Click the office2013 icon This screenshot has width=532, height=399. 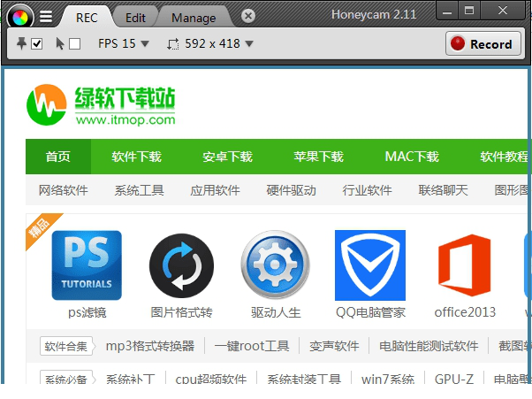[465, 265]
